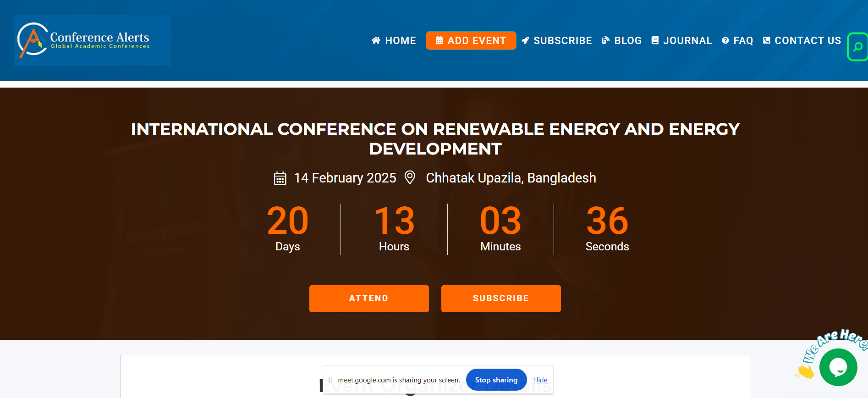Click the Journal book icon

(x=655, y=40)
